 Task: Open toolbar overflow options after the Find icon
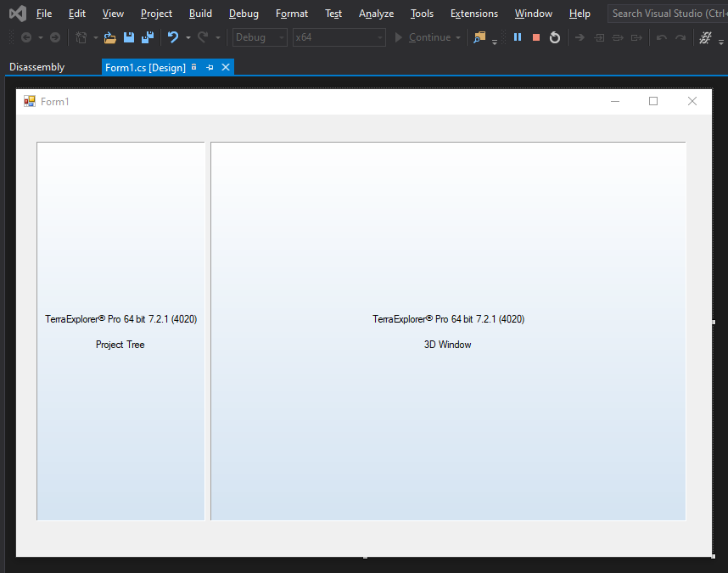point(495,42)
